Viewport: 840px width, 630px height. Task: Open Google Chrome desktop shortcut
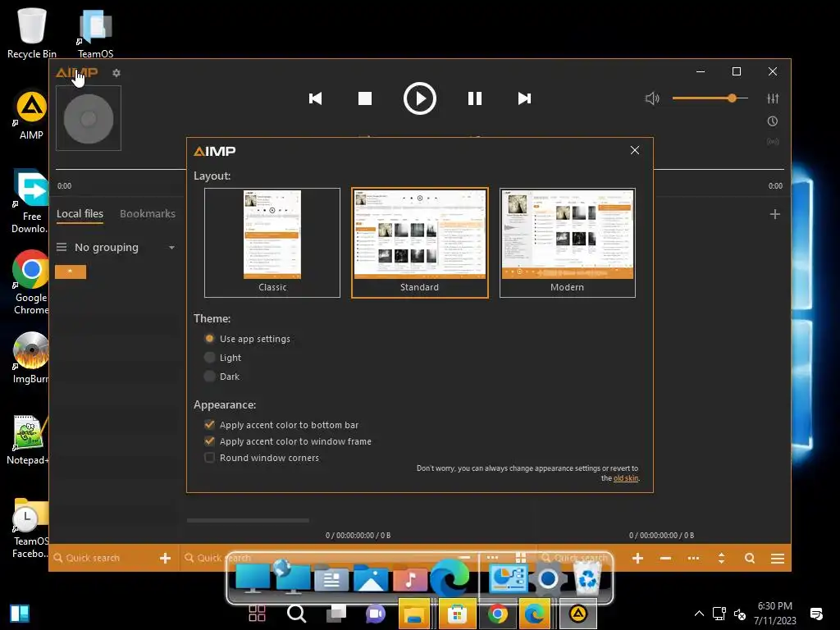click(31, 283)
